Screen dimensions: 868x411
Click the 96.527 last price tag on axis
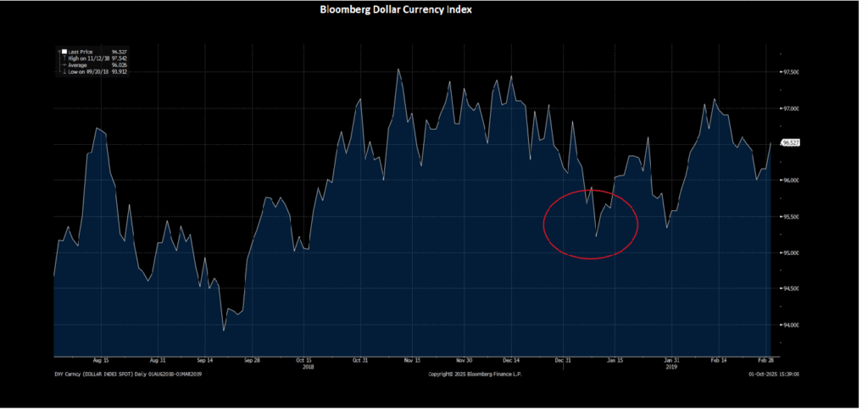[790, 143]
